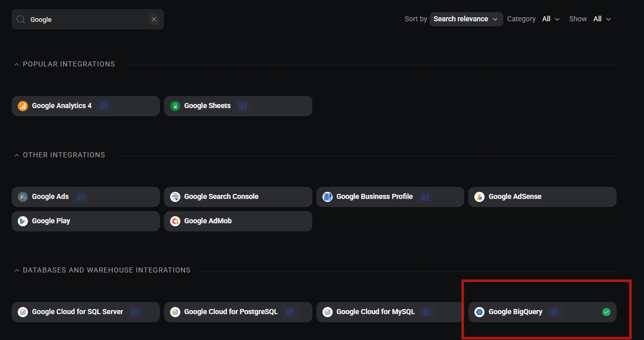Click table icon on Google Analytics 4
Screen dimensions: 644x340
tap(104, 106)
